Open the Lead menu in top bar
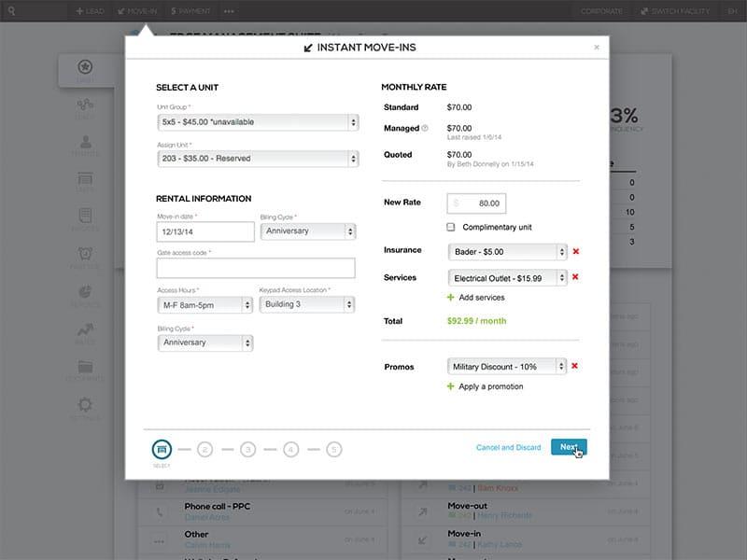Viewport: 747px width, 560px height. 90,11
